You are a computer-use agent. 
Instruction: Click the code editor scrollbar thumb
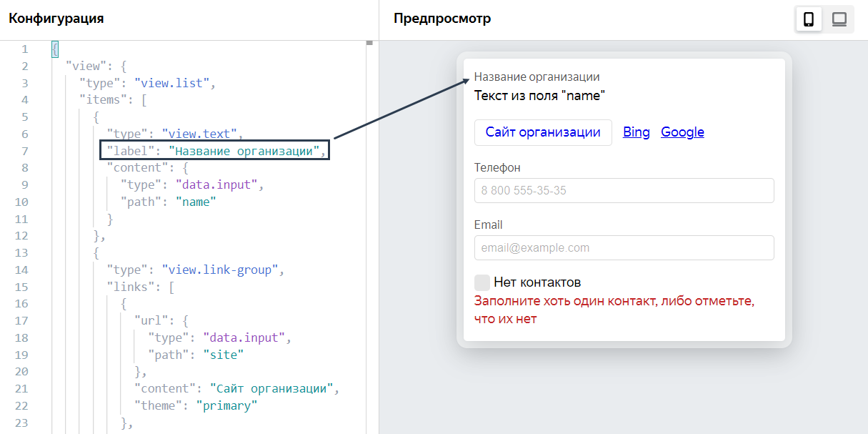[x=369, y=44]
